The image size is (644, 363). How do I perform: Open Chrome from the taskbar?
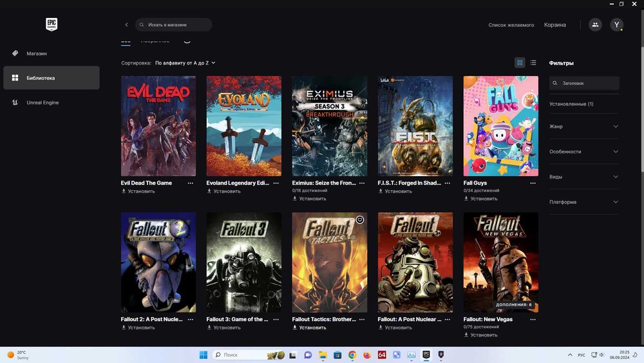[x=352, y=355]
